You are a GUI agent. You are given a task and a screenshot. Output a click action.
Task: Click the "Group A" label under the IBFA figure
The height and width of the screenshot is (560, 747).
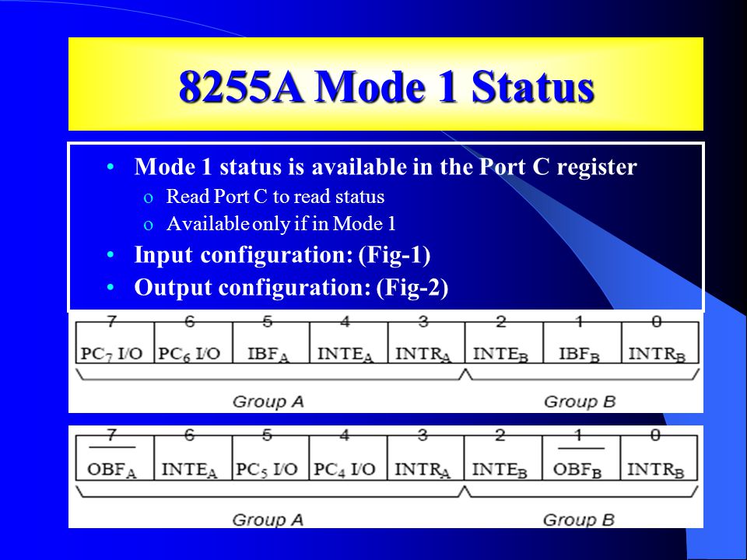pyautogui.click(x=268, y=402)
